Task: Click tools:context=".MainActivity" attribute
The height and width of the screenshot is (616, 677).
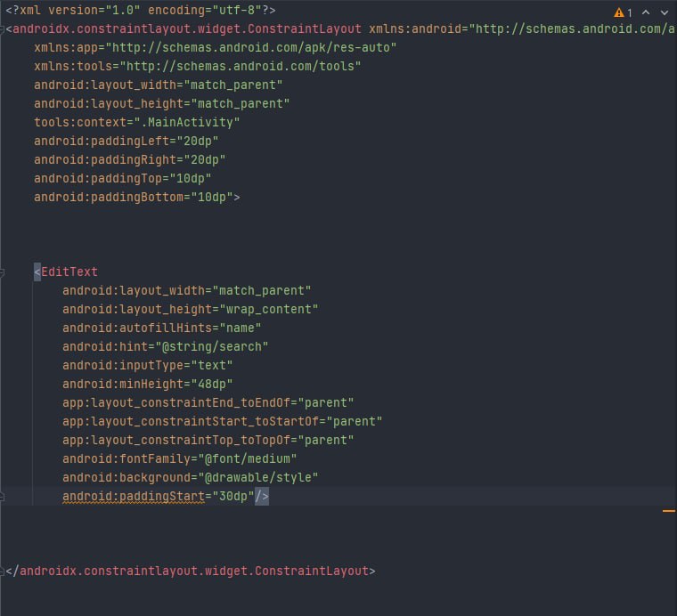Action: [137, 123]
